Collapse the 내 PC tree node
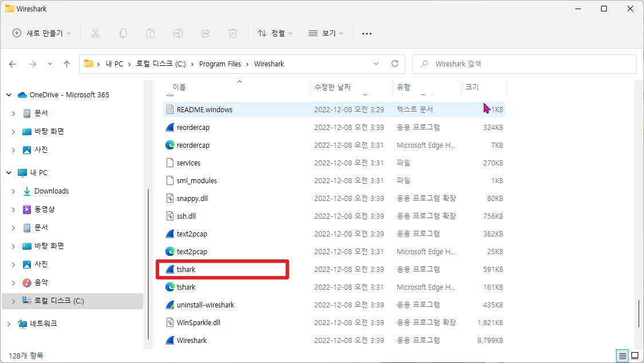 [9, 173]
